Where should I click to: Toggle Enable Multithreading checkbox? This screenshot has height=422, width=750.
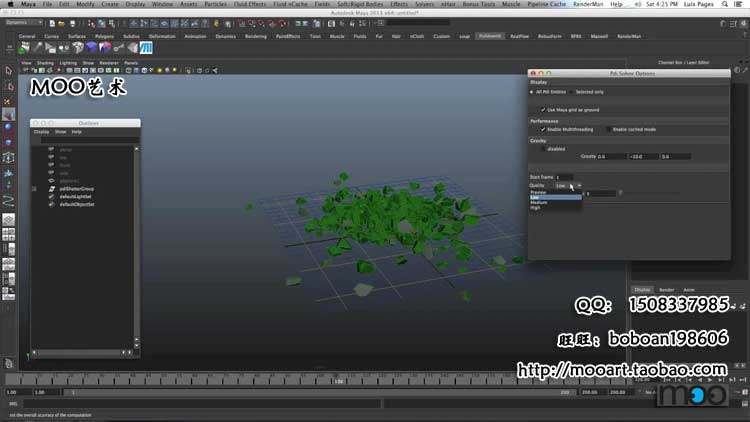[543, 129]
